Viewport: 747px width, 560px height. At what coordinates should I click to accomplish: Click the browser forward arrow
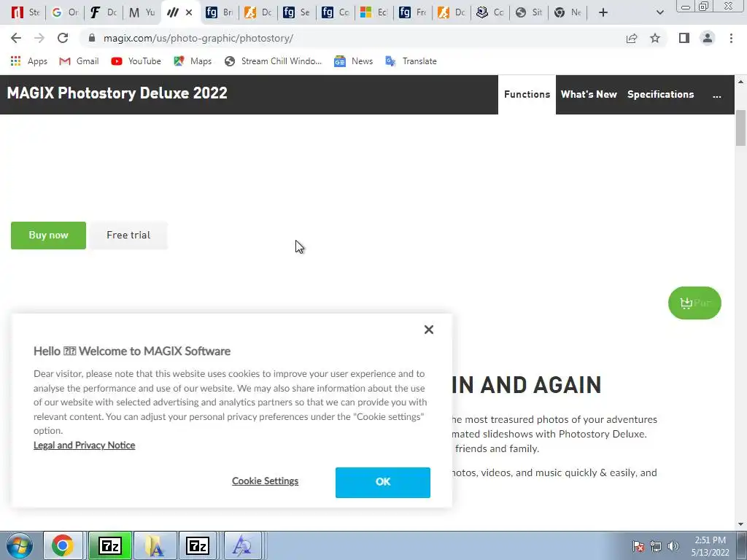[x=39, y=38]
